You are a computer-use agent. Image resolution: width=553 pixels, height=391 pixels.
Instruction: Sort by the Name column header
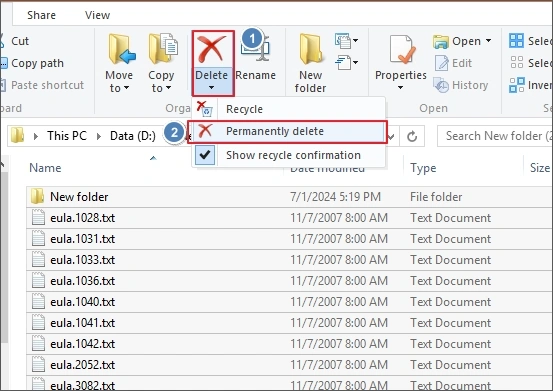(x=45, y=168)
